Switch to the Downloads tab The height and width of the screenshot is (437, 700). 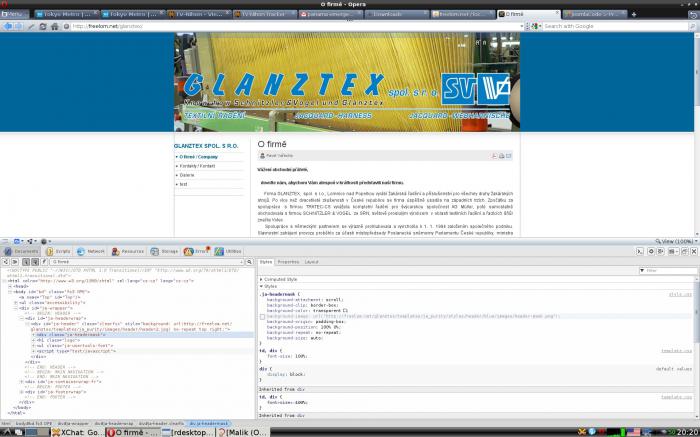396,14
